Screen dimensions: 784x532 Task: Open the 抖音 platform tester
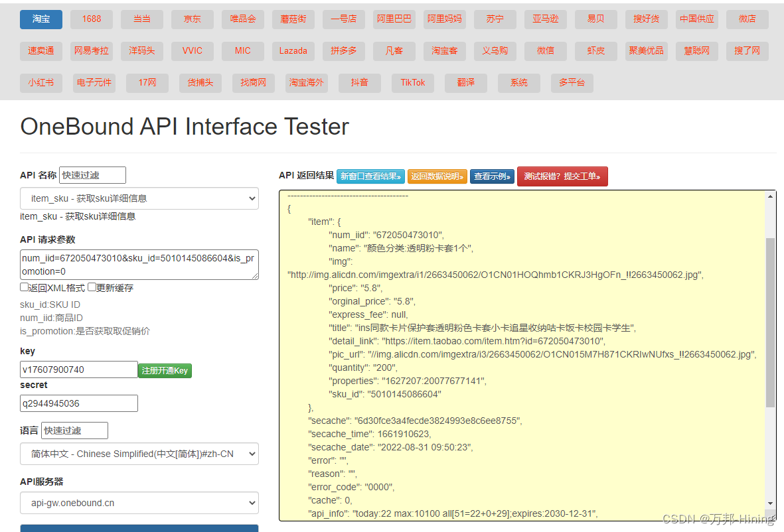[359, 83]
